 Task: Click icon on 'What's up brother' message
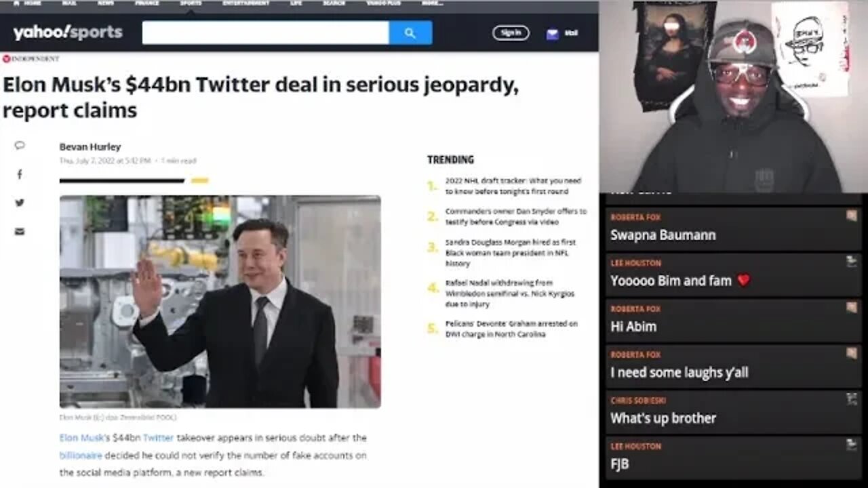click(x=851, y=399)
